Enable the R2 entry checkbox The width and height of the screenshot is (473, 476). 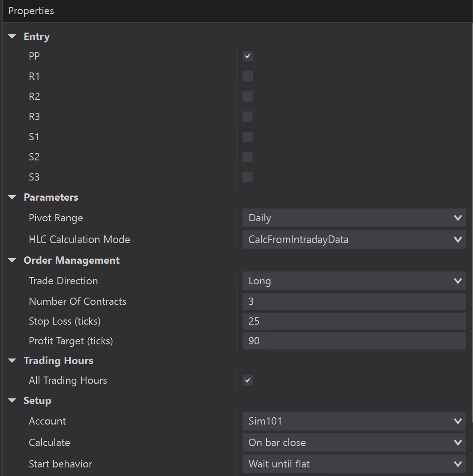(247, 96)
